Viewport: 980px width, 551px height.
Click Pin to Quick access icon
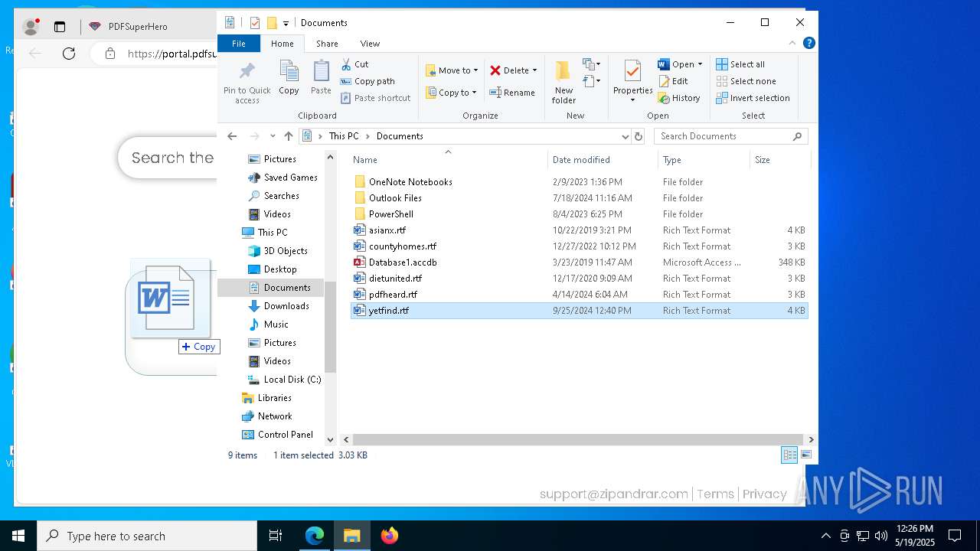[x=247, y=72]
